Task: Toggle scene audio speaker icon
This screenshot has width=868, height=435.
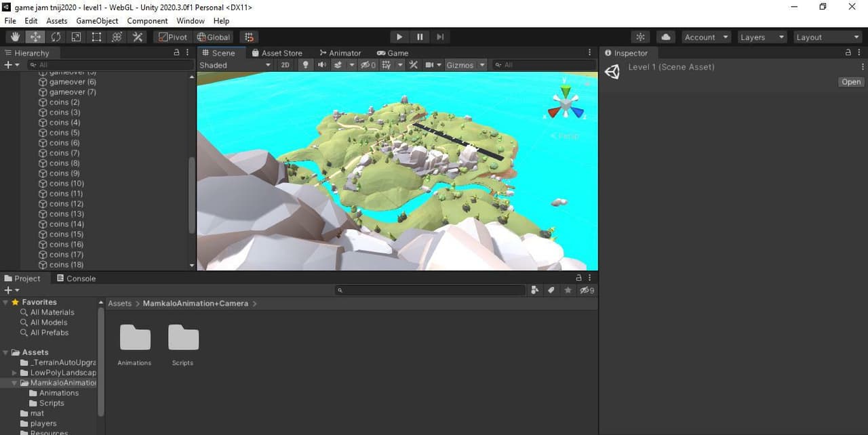Action: coord(321,65)
